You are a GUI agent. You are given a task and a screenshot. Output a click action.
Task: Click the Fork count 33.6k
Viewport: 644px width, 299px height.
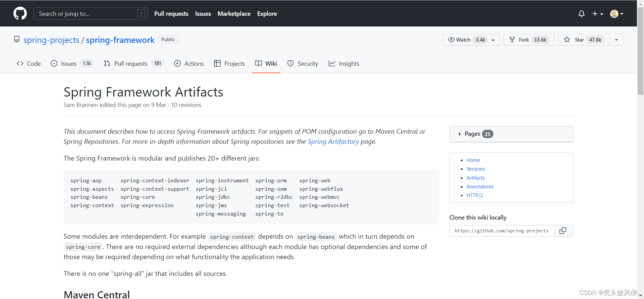click(x=540, y=40)
